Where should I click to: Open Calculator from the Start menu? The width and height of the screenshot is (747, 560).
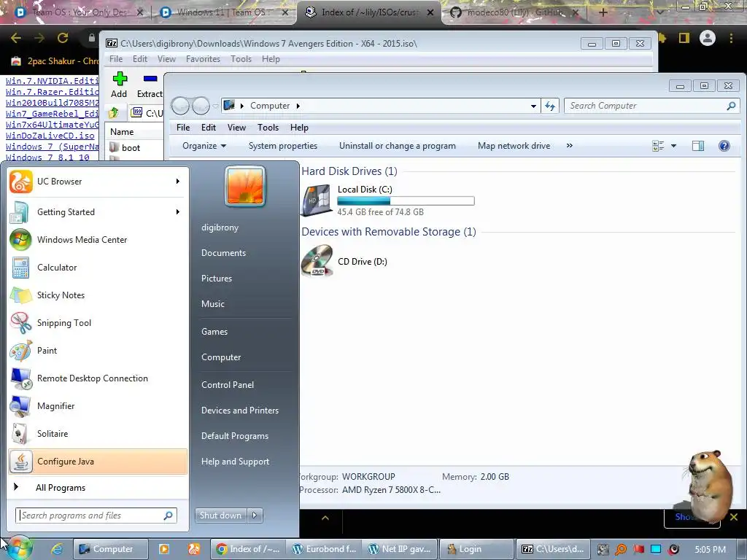pos(98,267)
